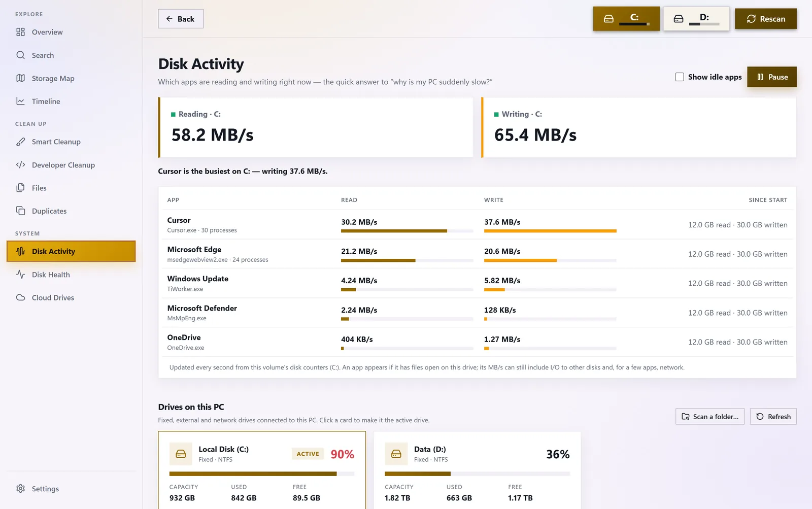Open the Overview page icon
Viewport: 812px width, 509px height.
click(x=20, y=32)
